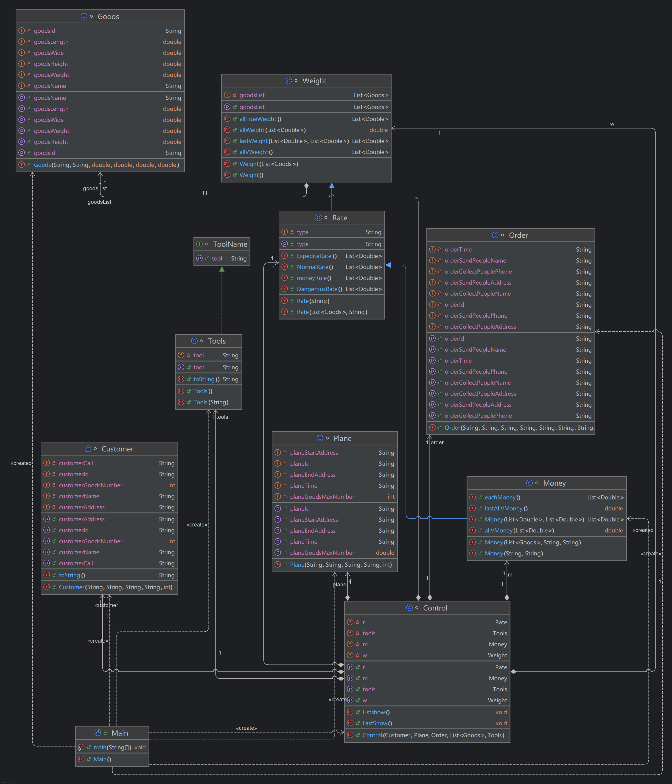The width and height of the screenshot is (672, 784).
Task: Click method icon next to allTrueWeight()
Action: coord(227,119)
